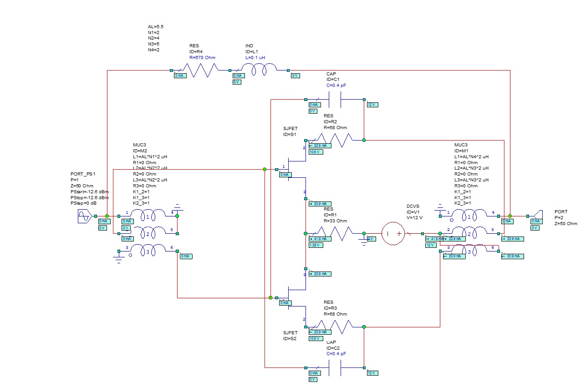Select winding 3 of transformer M2
The image size is (586, 392).
point(148,251)
